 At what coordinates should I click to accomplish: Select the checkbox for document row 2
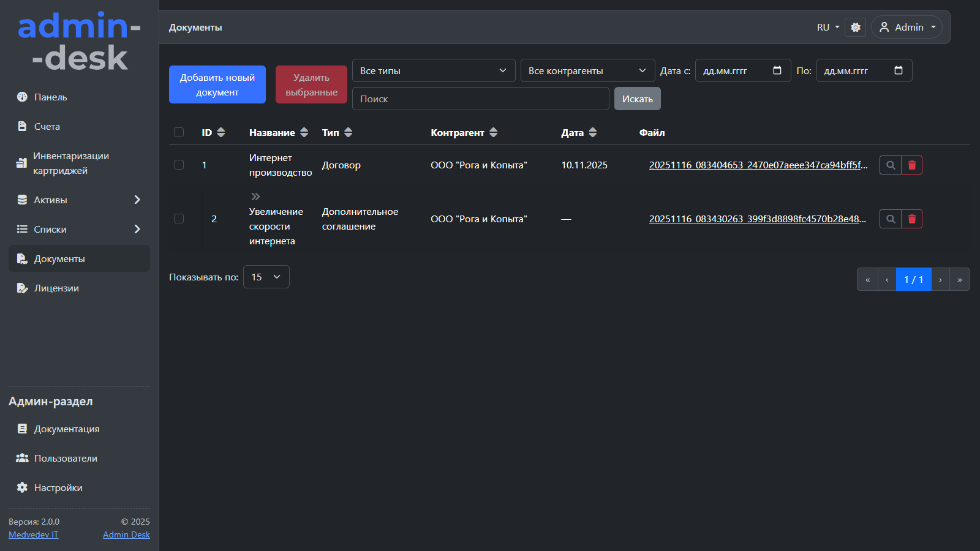coord(179,219)
